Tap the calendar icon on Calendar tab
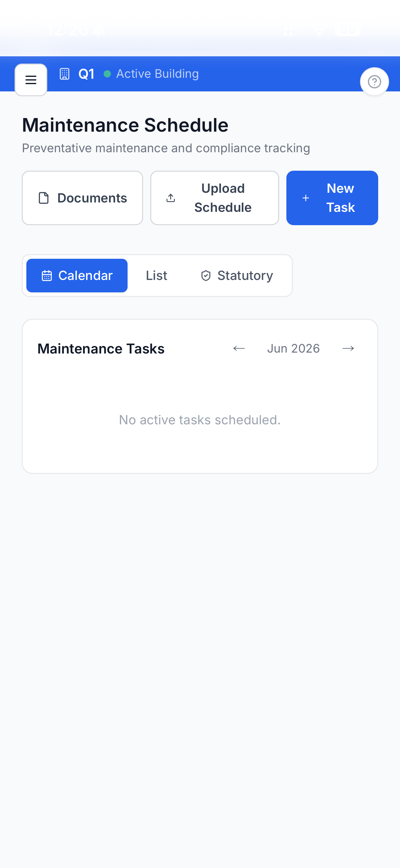The image size is (400, 868). click(47, 276)
